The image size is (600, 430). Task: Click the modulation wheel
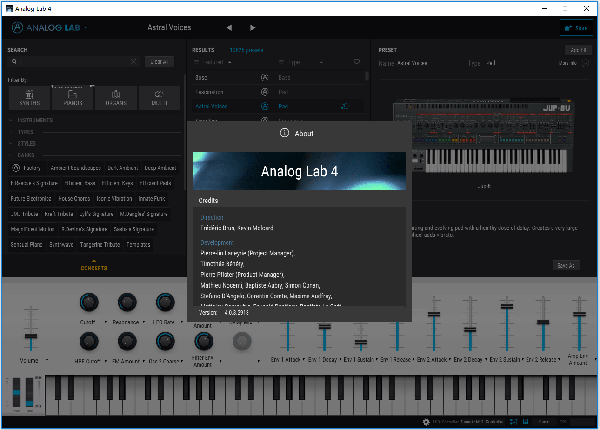tap(29, 393)
